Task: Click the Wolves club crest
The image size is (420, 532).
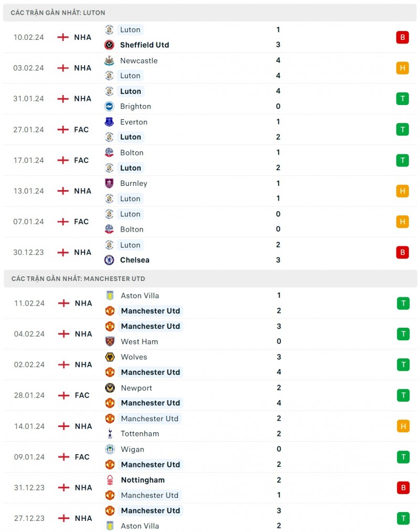Action: coord(110,357)
